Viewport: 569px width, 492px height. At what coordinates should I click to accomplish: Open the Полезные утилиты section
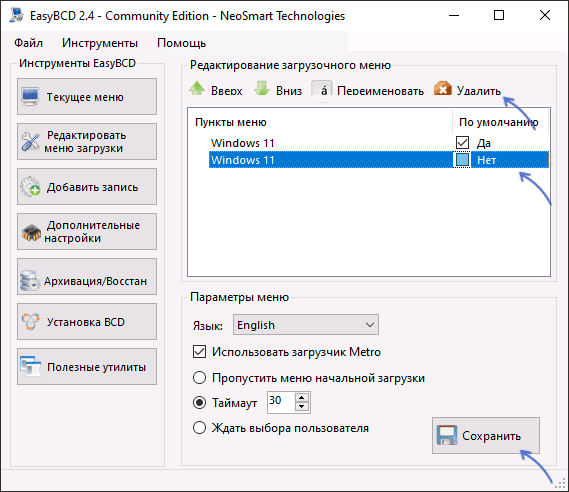[87, 367]
